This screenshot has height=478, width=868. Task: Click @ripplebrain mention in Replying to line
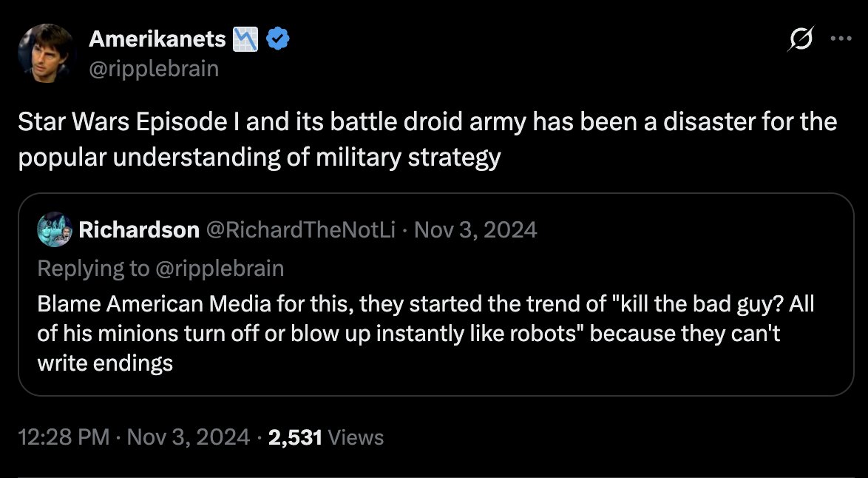(219, 268)
